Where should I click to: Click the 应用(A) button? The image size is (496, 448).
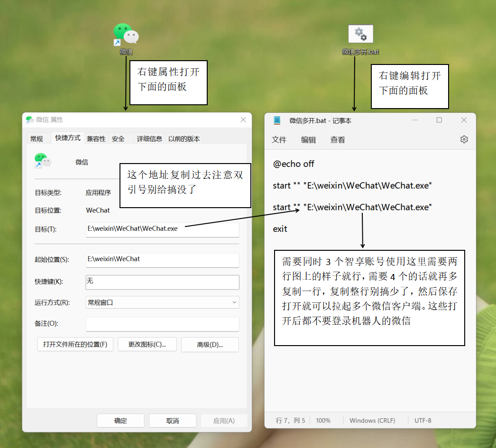(224, 421)
